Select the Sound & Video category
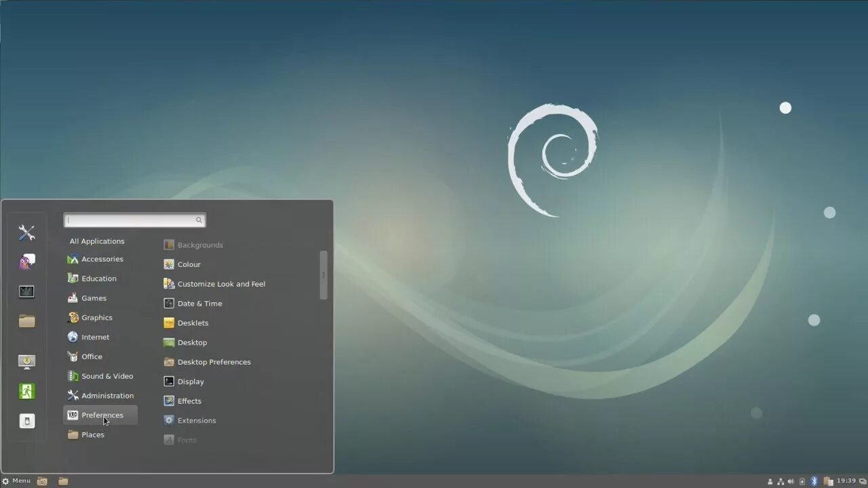 (100, 376)
